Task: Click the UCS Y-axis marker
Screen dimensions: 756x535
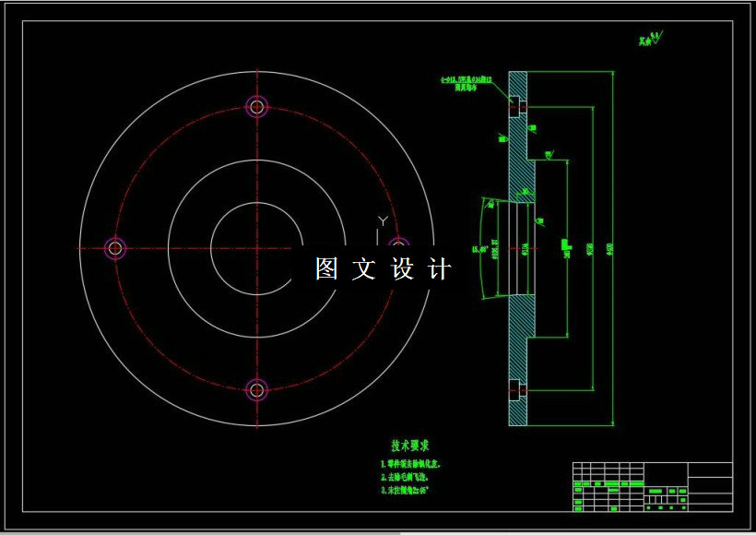Action: click(383, 221)
